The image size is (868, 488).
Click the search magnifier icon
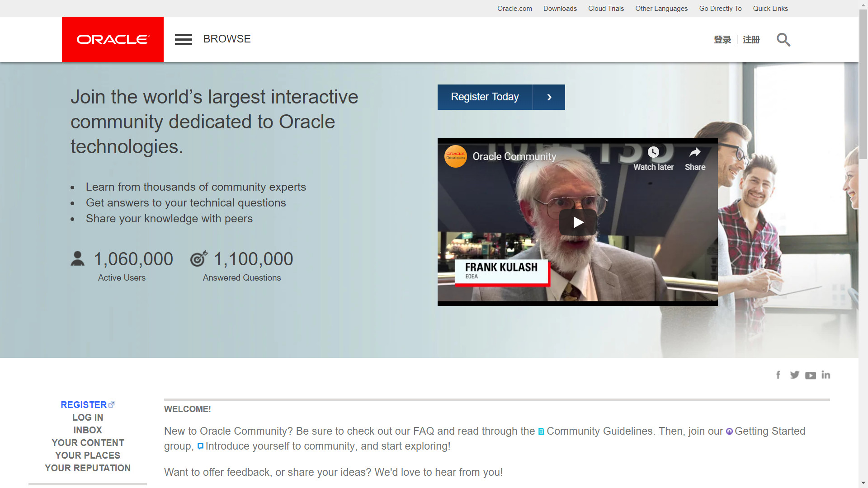[783, 40]
